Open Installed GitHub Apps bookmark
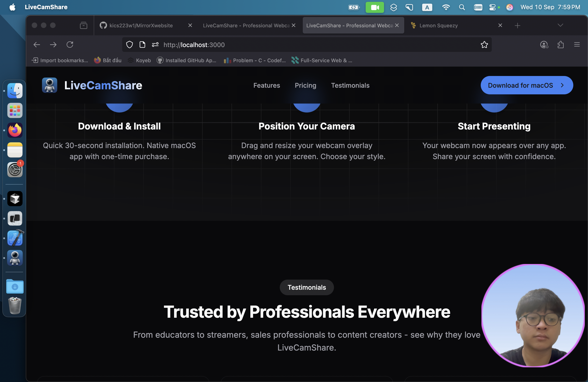Image resolution: width=588 pixels, height=382 pixels. click(187, 60)
